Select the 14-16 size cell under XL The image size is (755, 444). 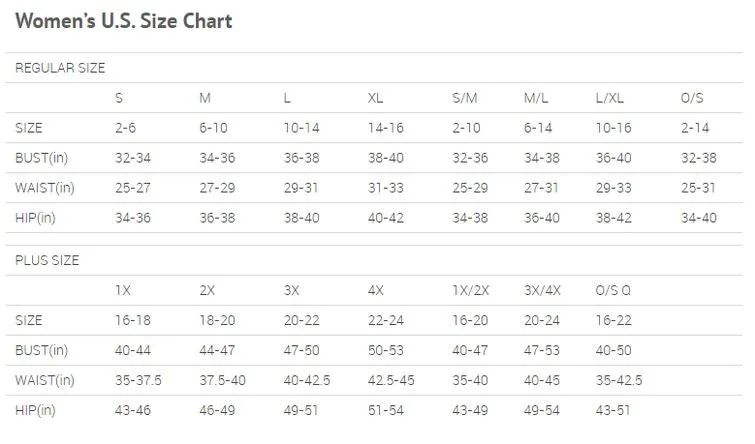[386, 128]
